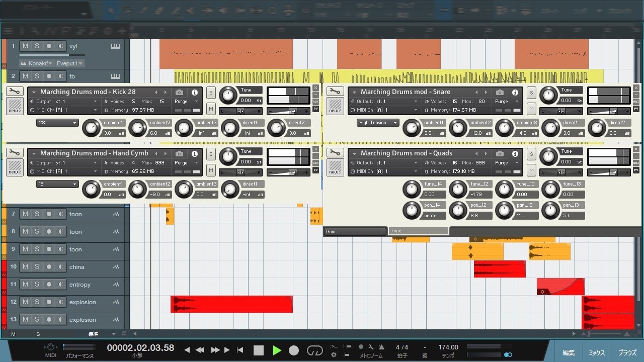
Task: Click the waveform icon on entropy track
Action: (116, 285)
